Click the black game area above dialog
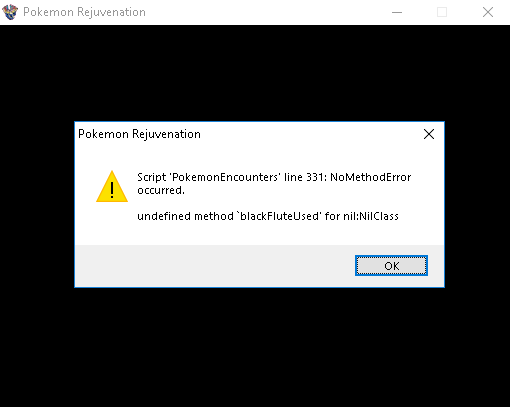The height and width of the screenshot is (407, 510). [x=255, y=73]
